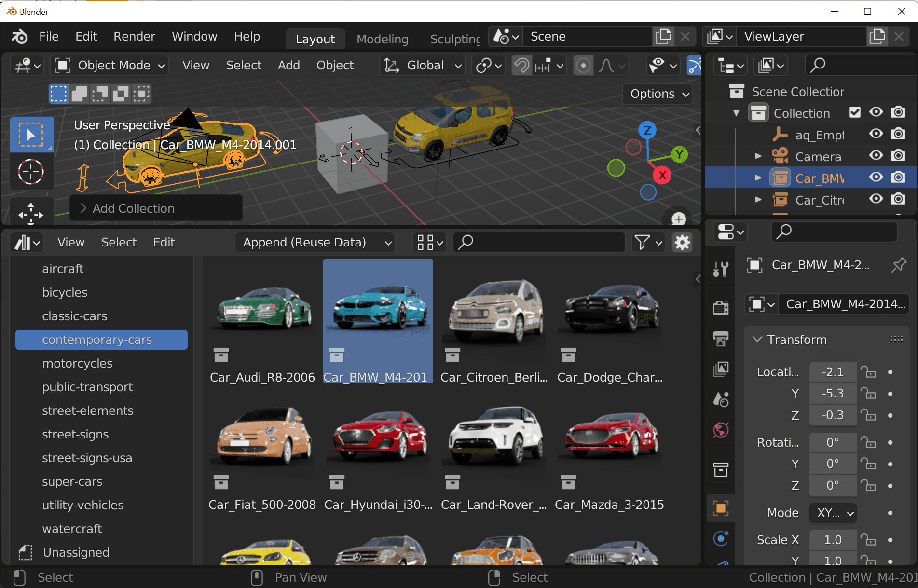918x588 pixels.
Task: Open the asset browser filter settings
Action: [x=648, y=242]
